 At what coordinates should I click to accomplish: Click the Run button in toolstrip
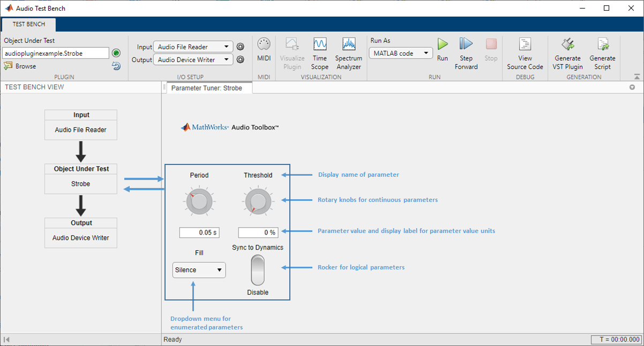coord(443,50)
